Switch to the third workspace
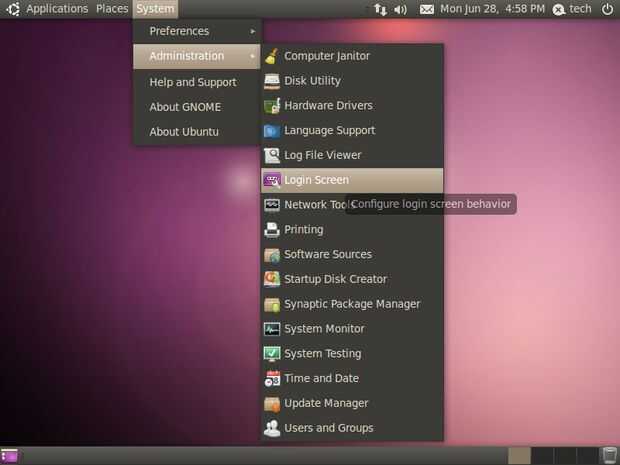Viewport: 620px width, 465px height. coord(564,456)
